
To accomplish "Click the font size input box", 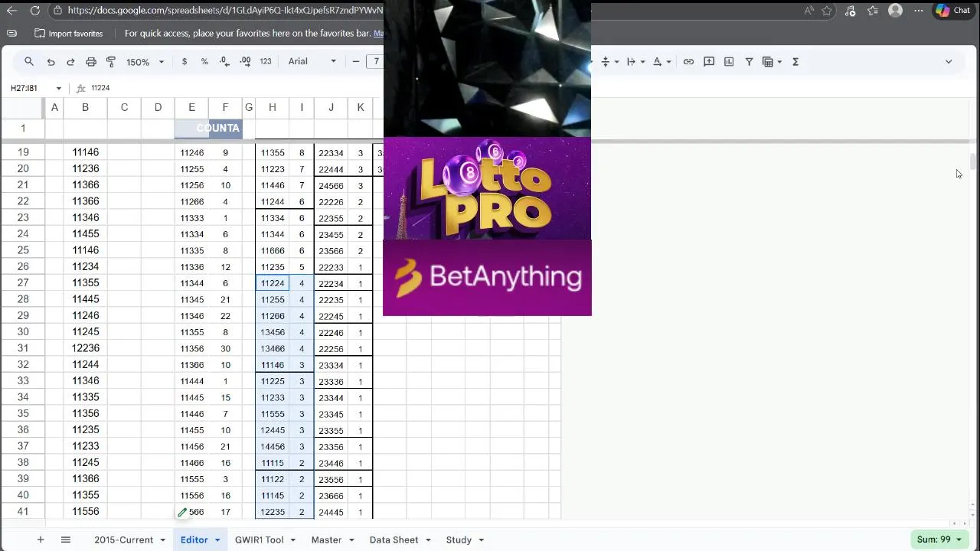I will (x=375, y=61).
